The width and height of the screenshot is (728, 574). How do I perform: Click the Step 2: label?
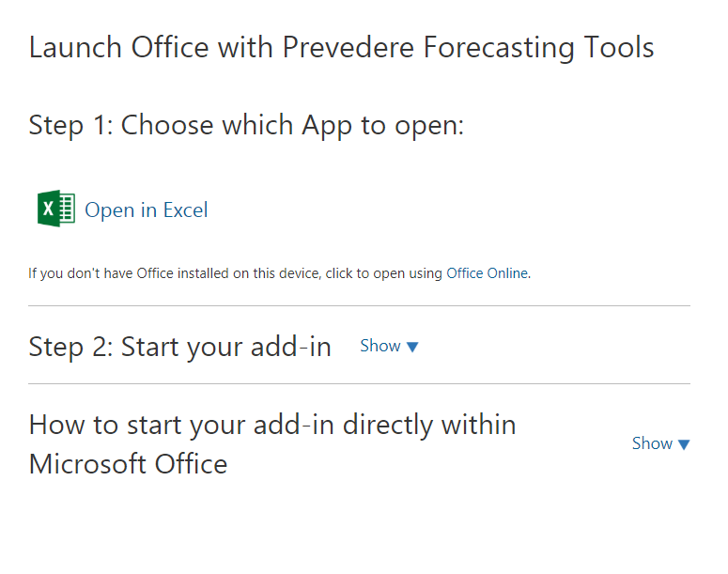click(x=70, y=348)
